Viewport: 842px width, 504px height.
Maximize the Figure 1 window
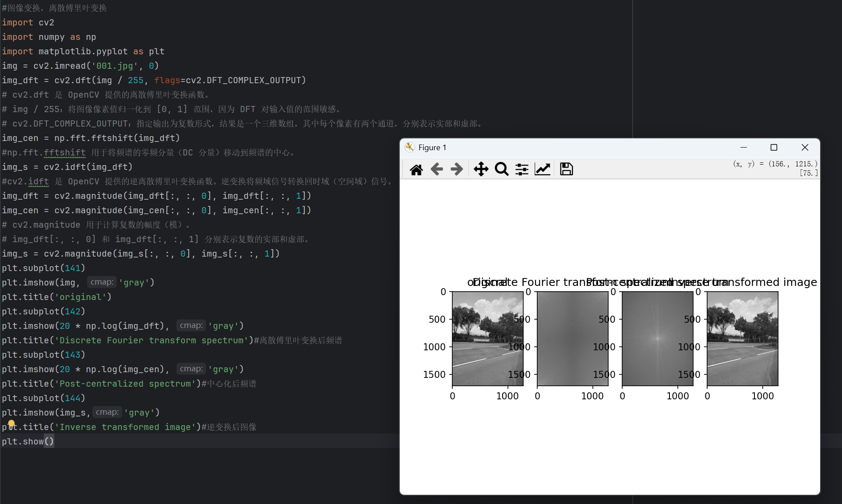pyautogui.click(x=774, y=147)
